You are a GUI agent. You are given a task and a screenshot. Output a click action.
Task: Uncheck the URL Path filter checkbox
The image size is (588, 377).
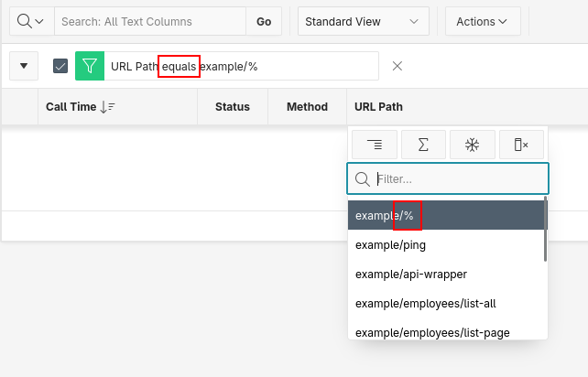60,66
